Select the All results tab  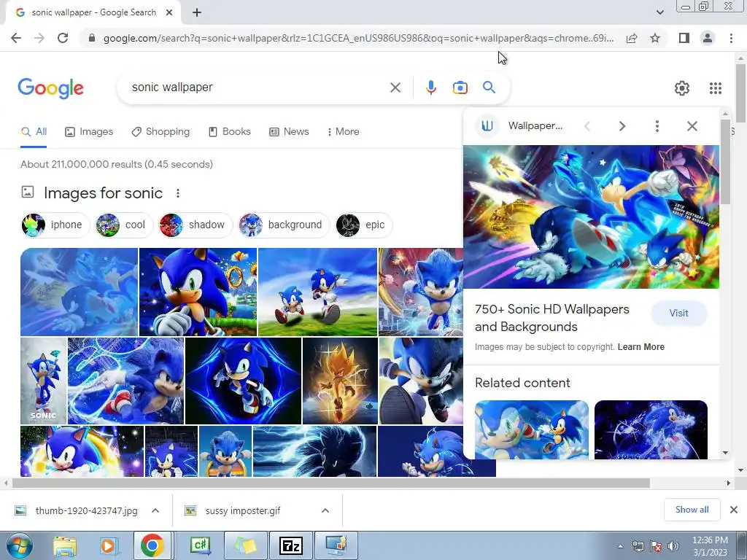(34, 132)
